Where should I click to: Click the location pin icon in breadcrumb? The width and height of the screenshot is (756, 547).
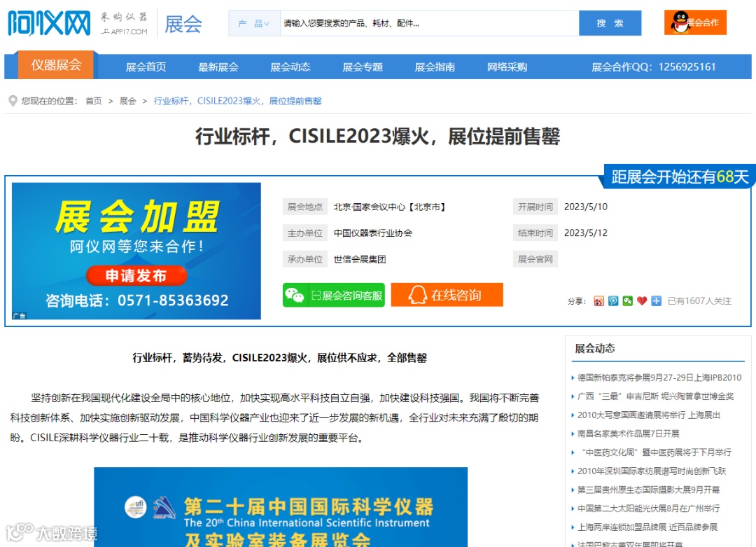coord(13,101)
